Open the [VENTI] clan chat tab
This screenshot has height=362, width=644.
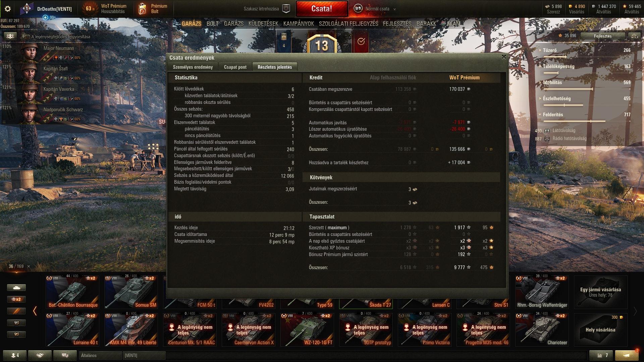[144, 355]
